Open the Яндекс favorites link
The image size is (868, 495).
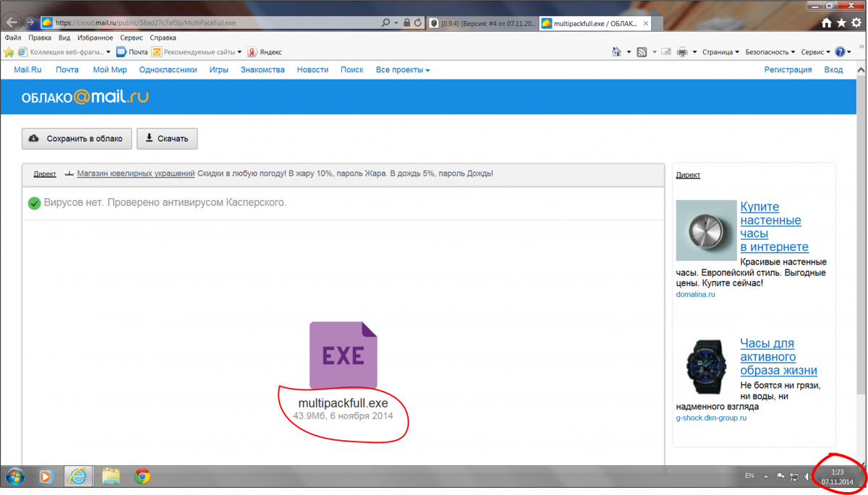click(265, 52)
